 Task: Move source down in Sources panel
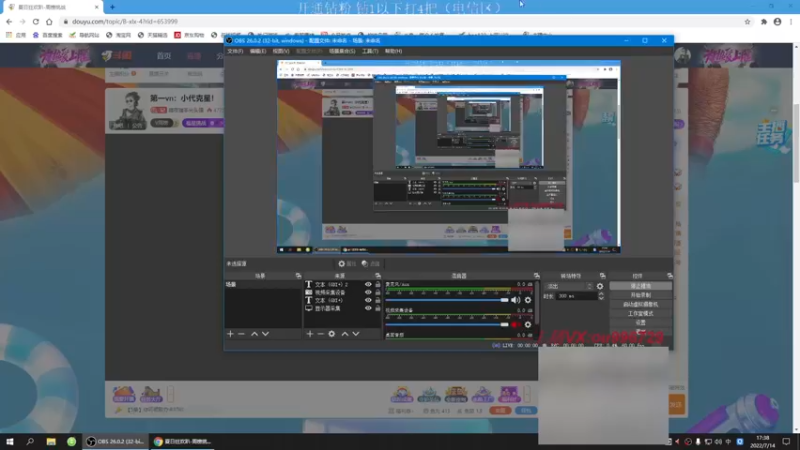(x=356, y=334)
